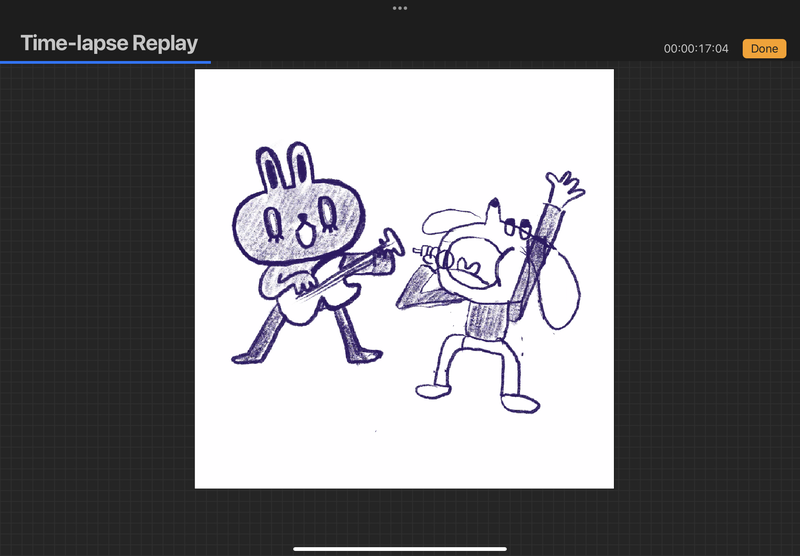Click the dog's shaded torso
Viewport: 800px width, 556px height.
click(490, 319)
